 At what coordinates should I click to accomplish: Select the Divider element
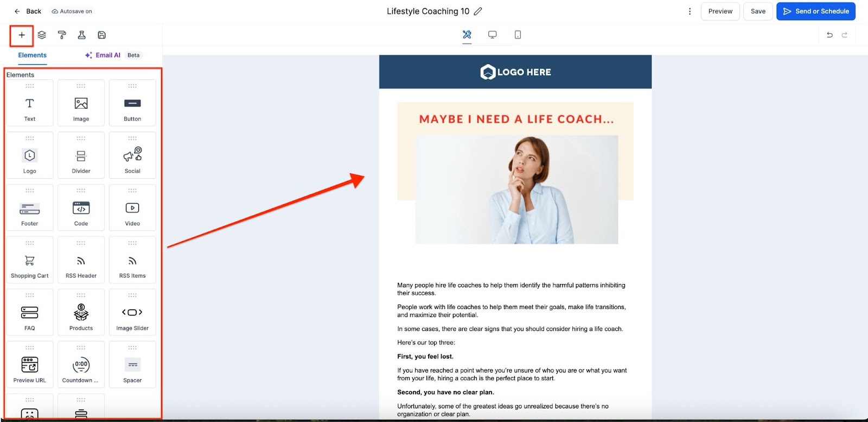(81, 155)
